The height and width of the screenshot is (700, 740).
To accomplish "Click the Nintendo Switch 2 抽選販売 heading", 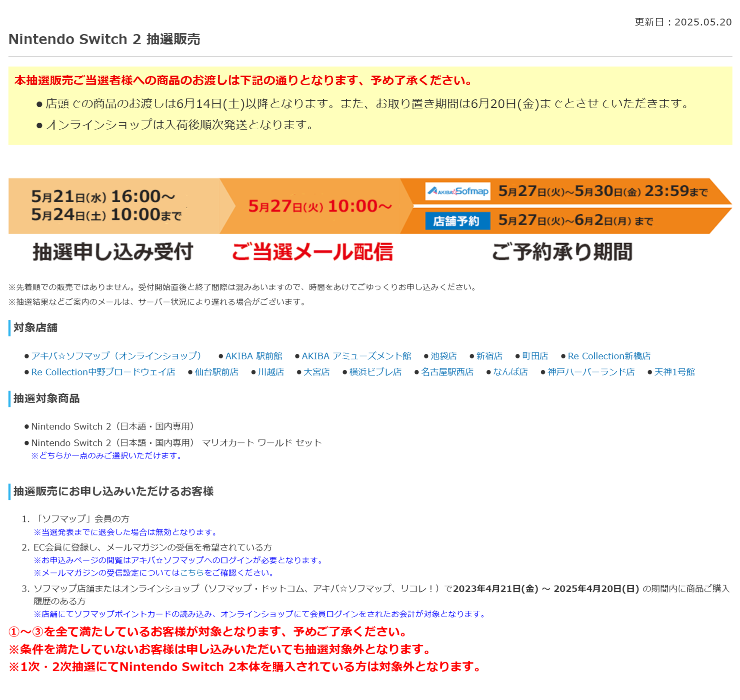I will 104,39.
